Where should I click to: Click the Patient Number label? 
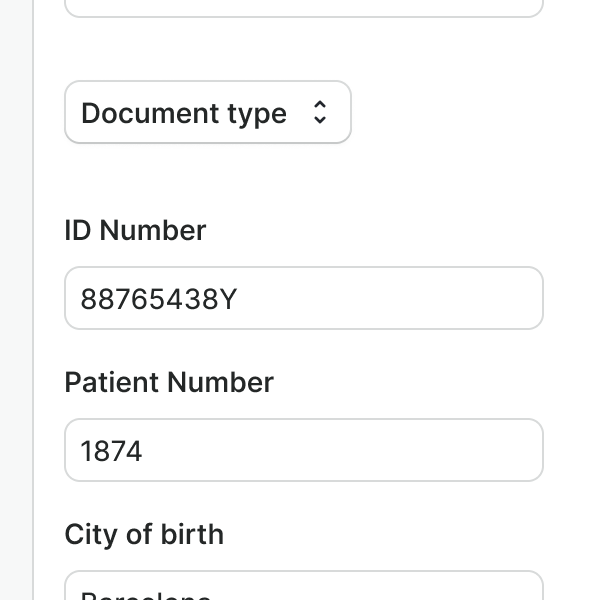pyautogui.click(x=169, y=382)
